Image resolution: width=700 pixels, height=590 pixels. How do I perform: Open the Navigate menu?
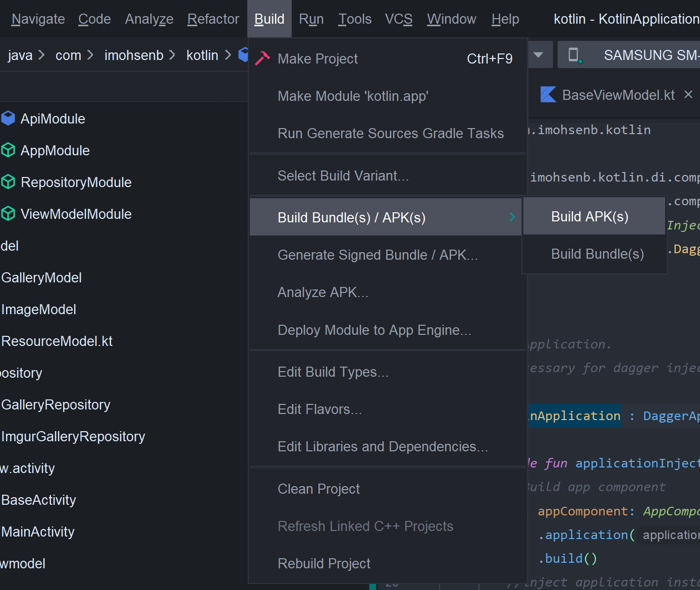pyautogui.click(x=38, y=19)
